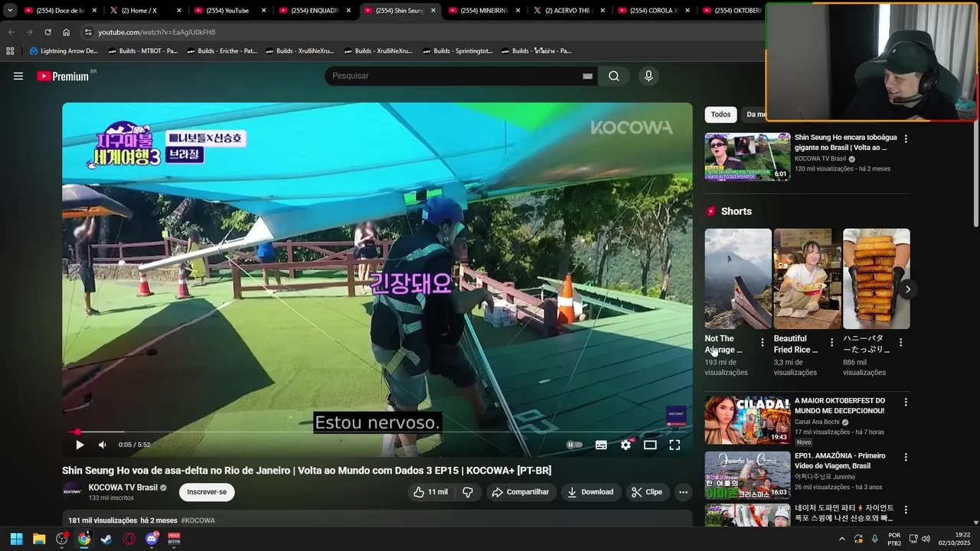Screen dimensions: 980x551
Task: Open options menu for toboágua gigante video
Action: tap(906, 139)
